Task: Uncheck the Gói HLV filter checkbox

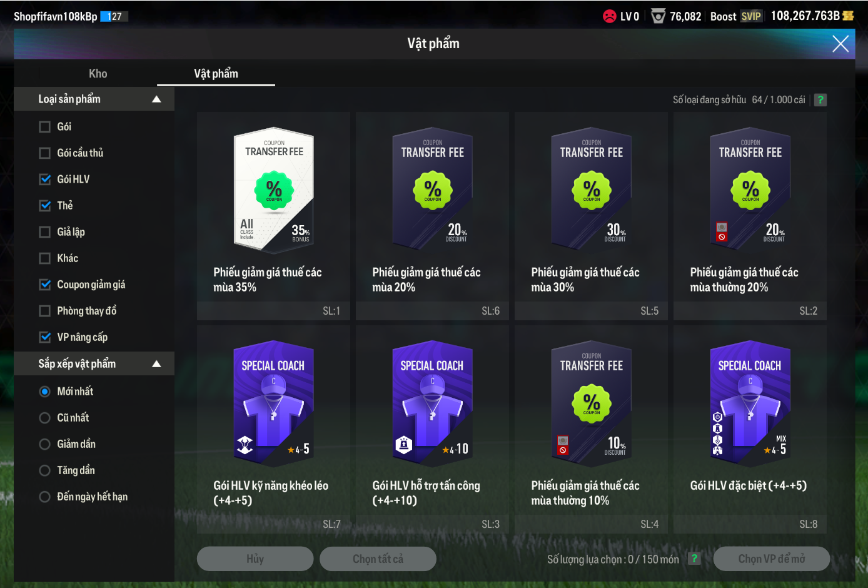Action: 45,180
